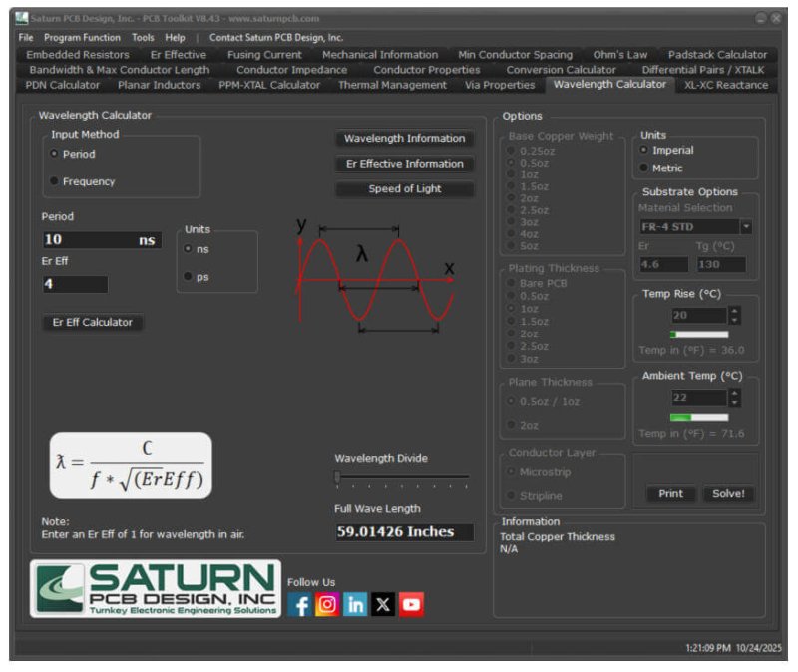Click the Solve! button
The image size is (798, 672).
click(x=728, y=493)
